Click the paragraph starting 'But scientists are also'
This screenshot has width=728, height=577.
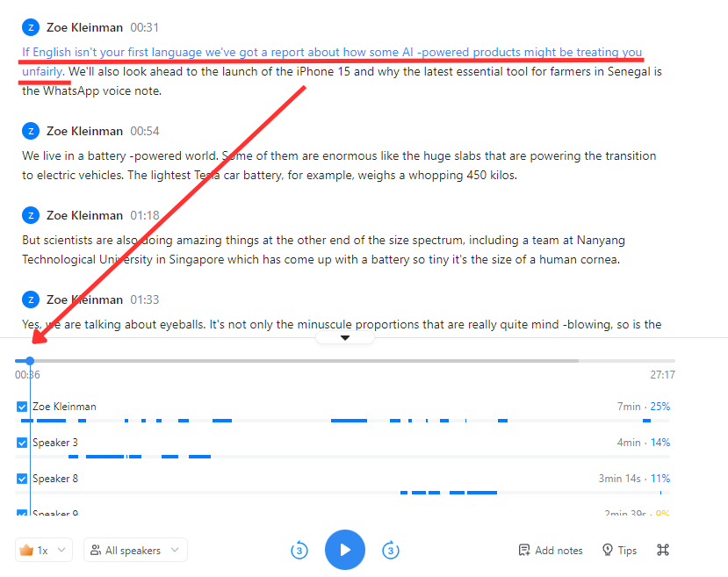[x=324, y=249]
